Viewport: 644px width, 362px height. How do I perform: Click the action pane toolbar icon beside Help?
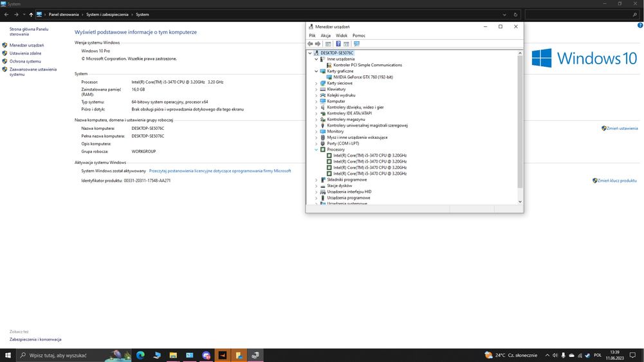coord(346,44)
